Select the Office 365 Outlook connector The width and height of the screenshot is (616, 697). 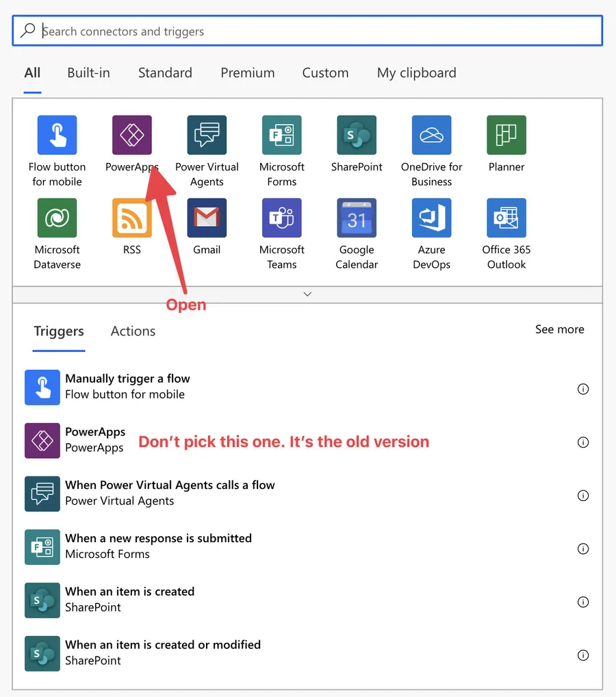coord(506,218)
